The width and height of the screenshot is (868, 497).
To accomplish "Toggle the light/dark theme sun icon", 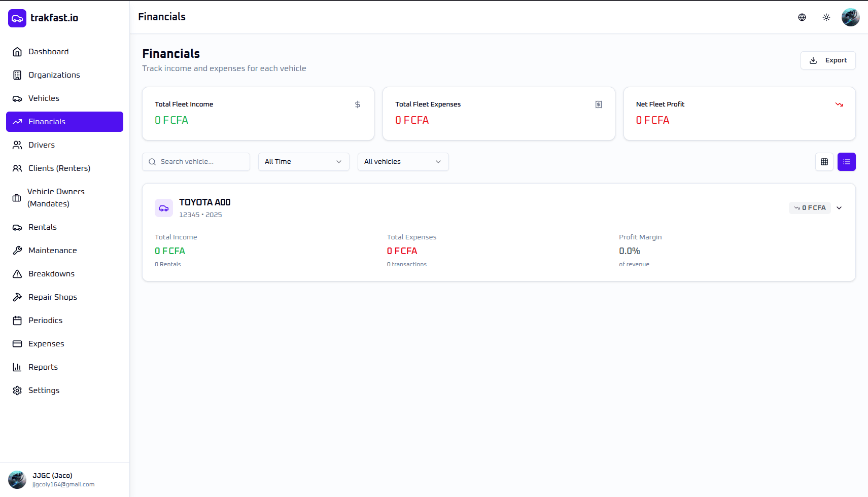I will [826, 17].
